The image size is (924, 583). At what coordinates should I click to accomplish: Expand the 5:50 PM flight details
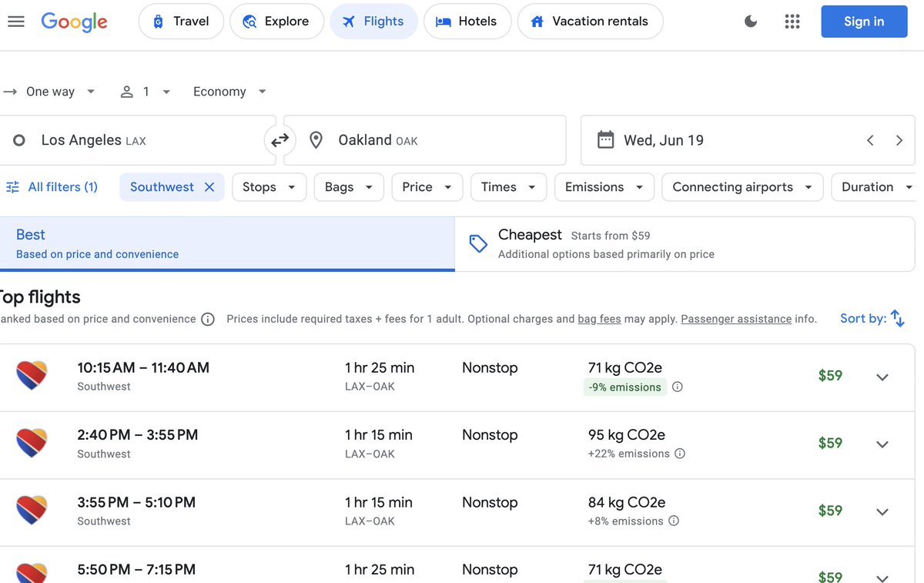coord(882,578)
